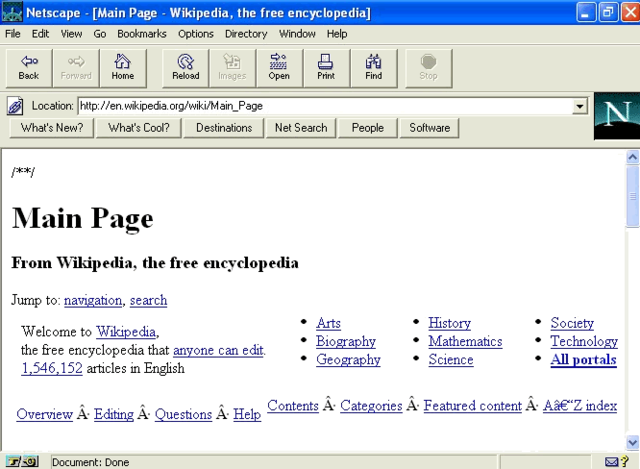
Task: Follow the search jump link
Action: 149,300
